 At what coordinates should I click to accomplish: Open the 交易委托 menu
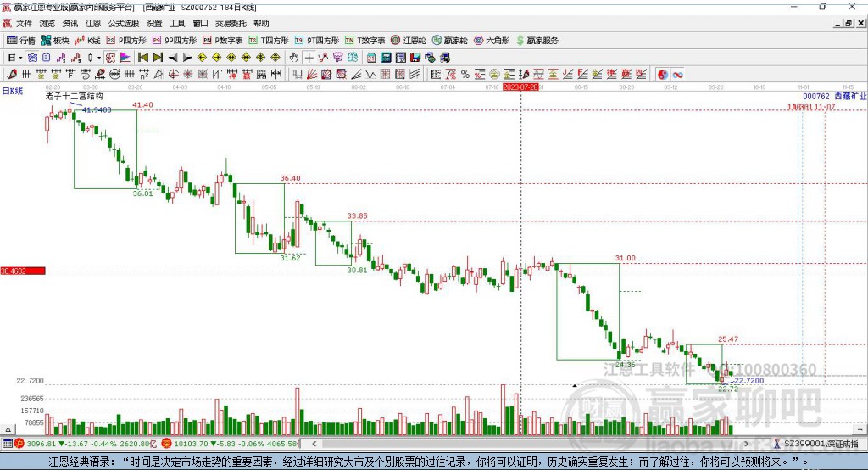pyautogui.click(x=231, y=23)
